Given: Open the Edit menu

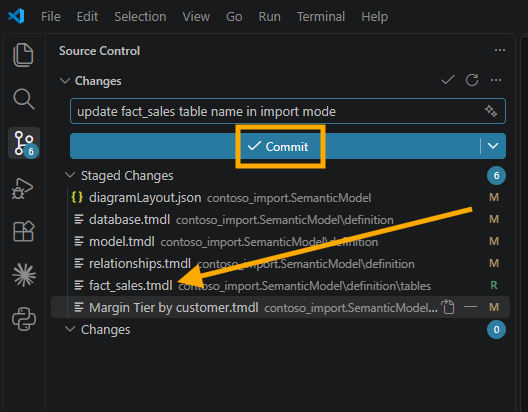Looking at the screenshot, I should tap(87, 16).
